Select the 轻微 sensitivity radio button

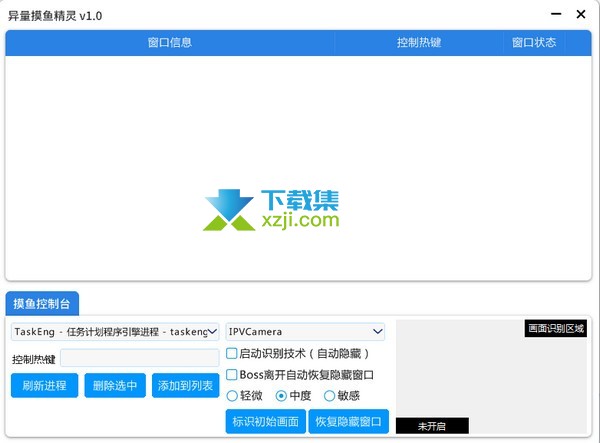(x=232, y=396)
